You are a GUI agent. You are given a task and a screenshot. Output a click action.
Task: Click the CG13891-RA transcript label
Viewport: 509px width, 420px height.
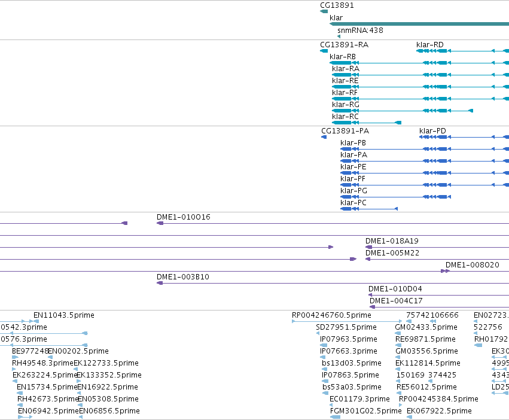(345, 45)
